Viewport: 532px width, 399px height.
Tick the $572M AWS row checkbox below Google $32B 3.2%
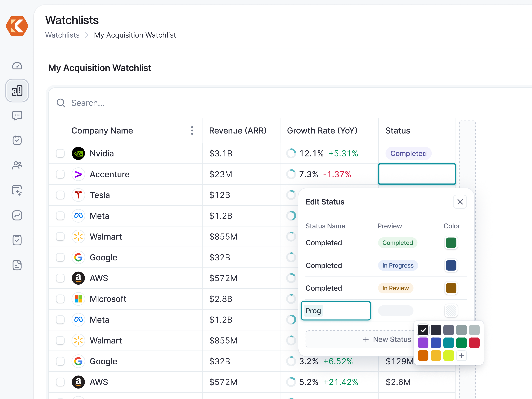pos(60,382)
